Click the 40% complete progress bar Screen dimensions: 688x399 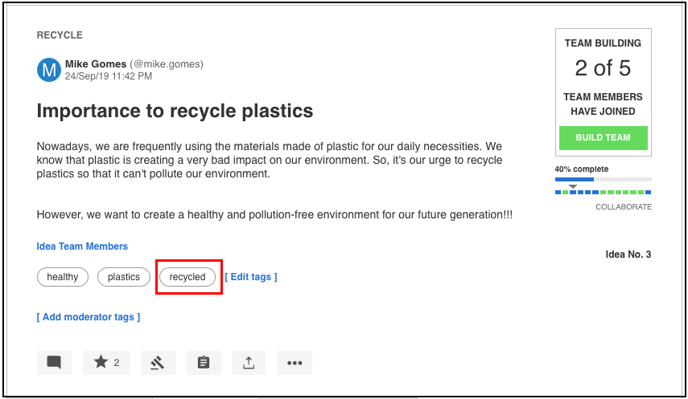pos(603,179)
